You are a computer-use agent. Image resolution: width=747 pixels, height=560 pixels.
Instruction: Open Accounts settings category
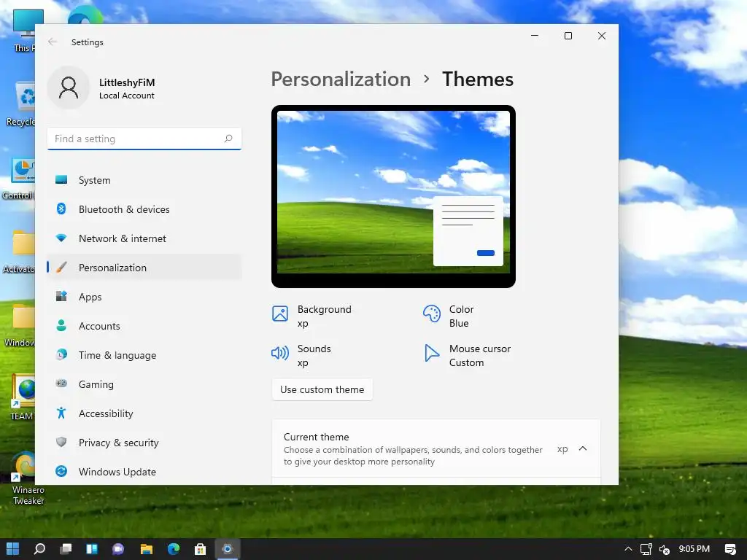(x=144, y=326)
